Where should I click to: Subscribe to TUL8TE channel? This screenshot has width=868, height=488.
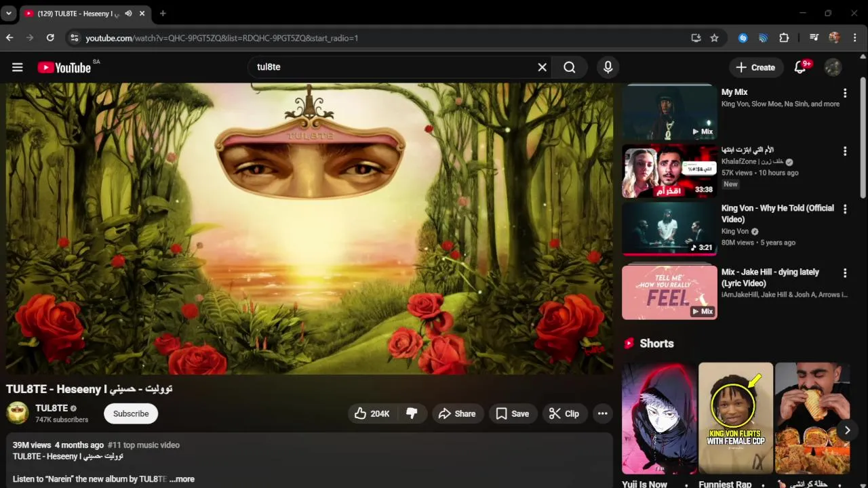[x=131, y=413]
